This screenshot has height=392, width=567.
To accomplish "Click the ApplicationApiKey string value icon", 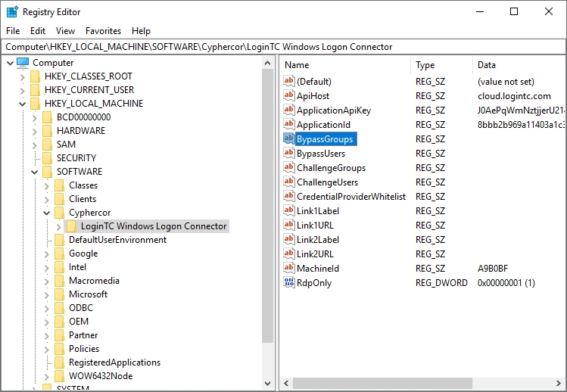I will coord(289,110).
